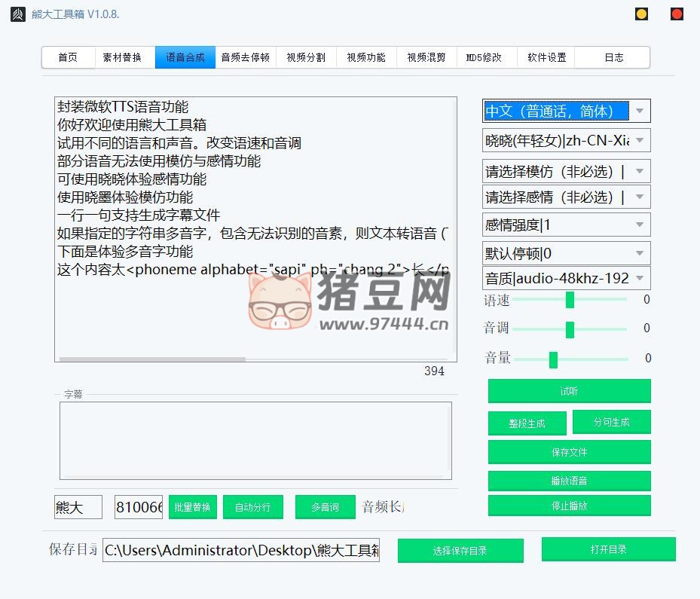Click the 自动分行 button
This screenshot has width=700, height=599.
point(252,507)
